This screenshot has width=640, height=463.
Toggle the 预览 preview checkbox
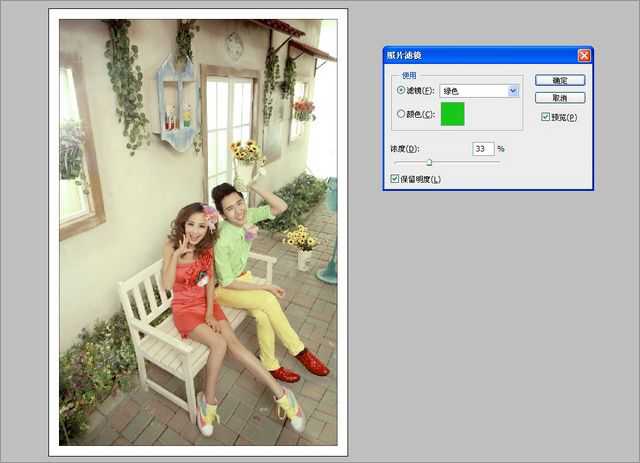click(545, 117)
